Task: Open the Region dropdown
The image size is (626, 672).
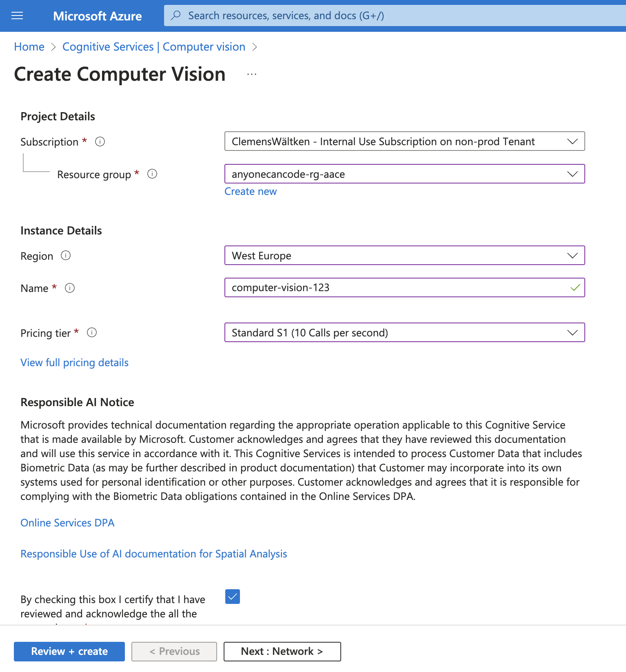Action: 573,256
